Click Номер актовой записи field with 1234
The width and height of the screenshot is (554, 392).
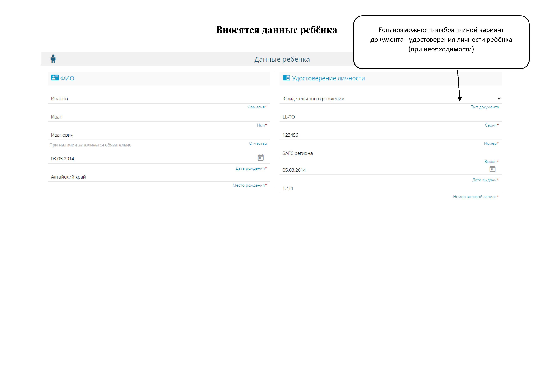[x=391, y=188]
